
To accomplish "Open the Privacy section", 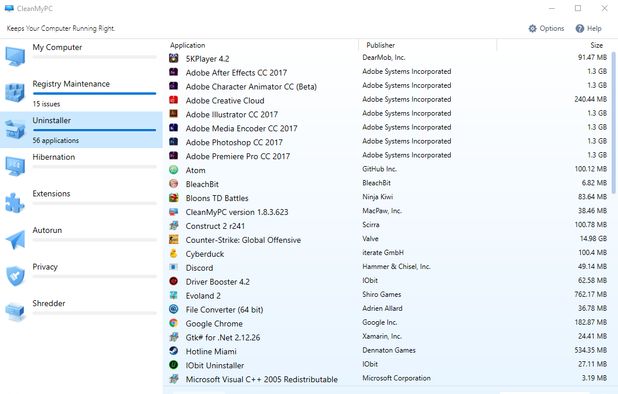I will pyautogui.click(x=81, y=276).
